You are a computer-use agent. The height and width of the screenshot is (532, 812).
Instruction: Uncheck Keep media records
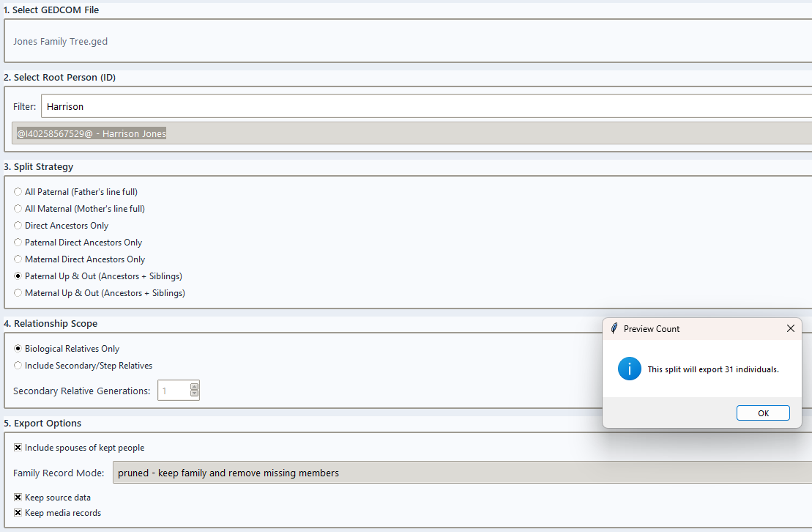click(x=18, y=513)
